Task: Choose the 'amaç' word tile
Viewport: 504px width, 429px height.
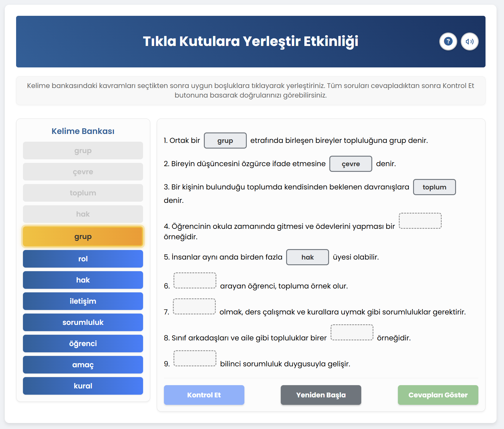Action: point(83,365)
